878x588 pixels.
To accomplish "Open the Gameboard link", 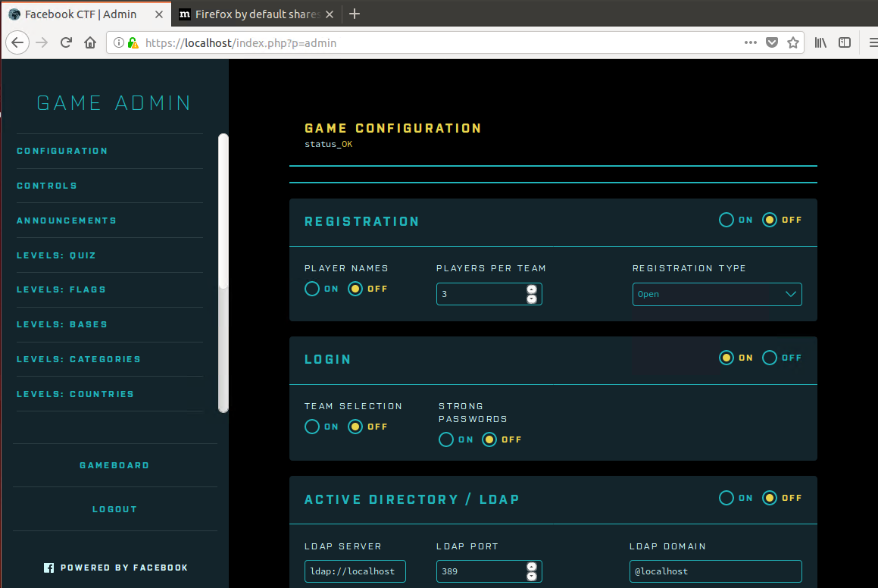I will tap(114, 464).
